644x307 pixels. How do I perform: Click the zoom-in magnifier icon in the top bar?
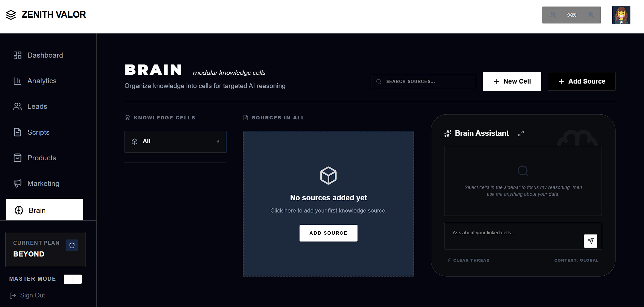[x=591, y=15]
